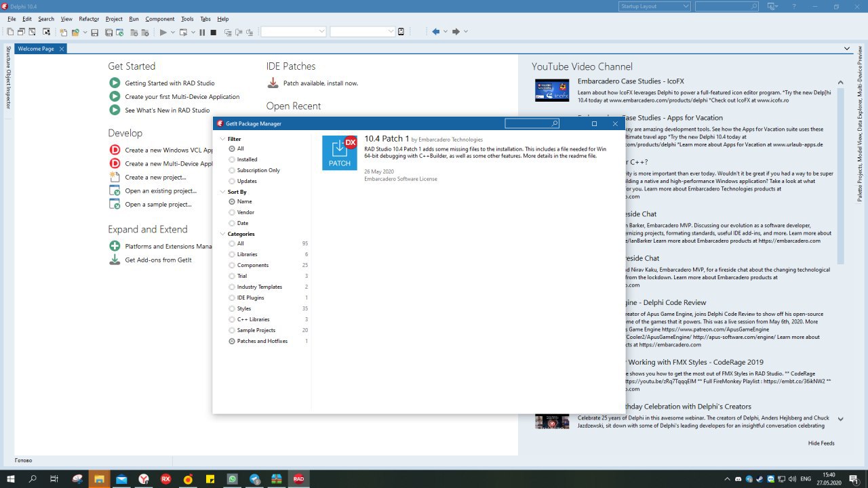The height and width of the screenshot is (488, 868).
Task: Select the Styles category
Action: click(x=232, y=308)
